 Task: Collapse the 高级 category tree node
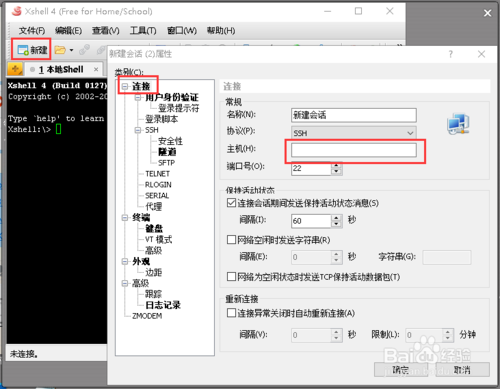(125, 283)
